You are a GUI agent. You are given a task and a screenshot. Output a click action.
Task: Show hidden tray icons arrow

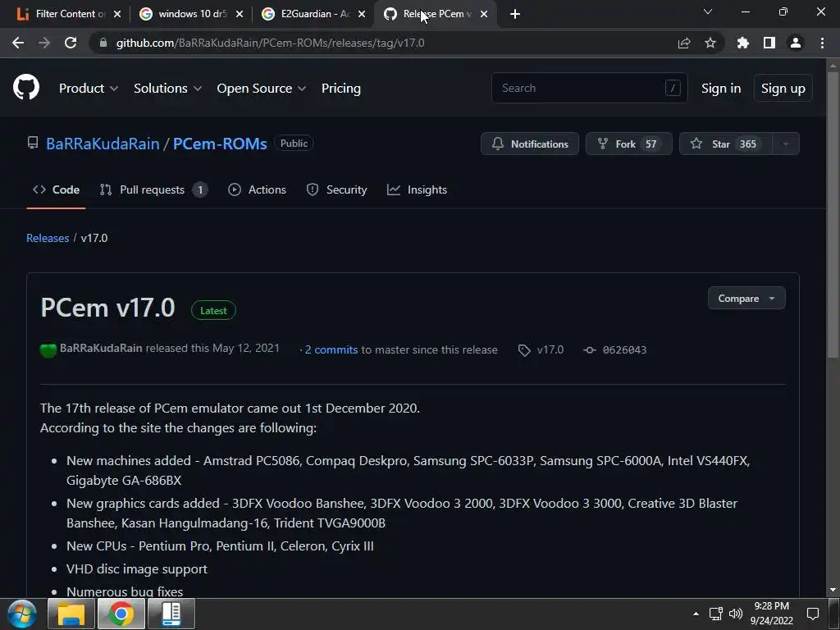(x=696, y=614)
